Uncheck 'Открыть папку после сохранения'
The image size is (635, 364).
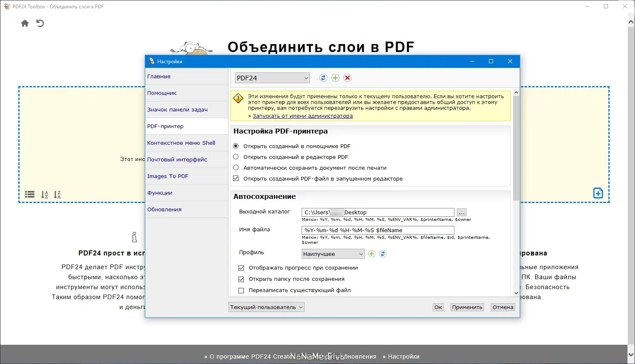click(241, 279)
